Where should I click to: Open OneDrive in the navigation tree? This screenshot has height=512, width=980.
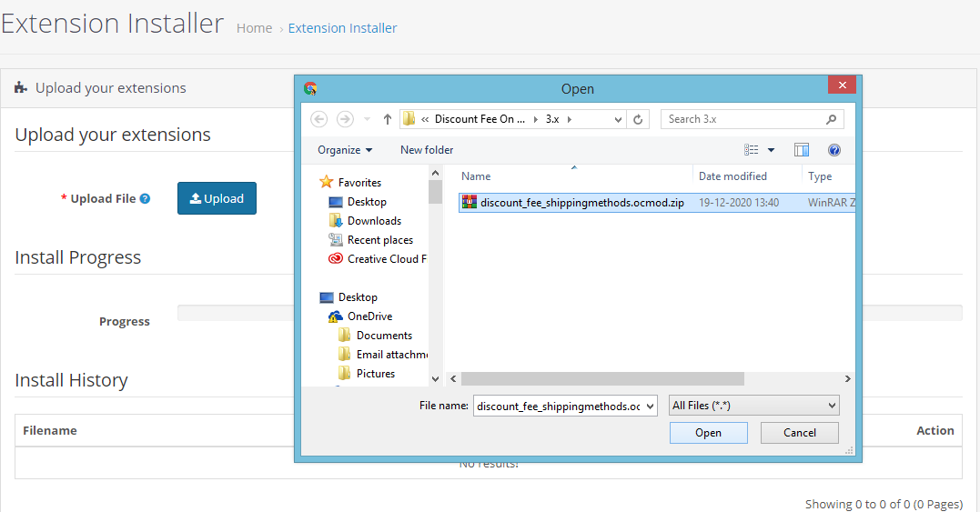pyautogui.click(x=370, y=316)
